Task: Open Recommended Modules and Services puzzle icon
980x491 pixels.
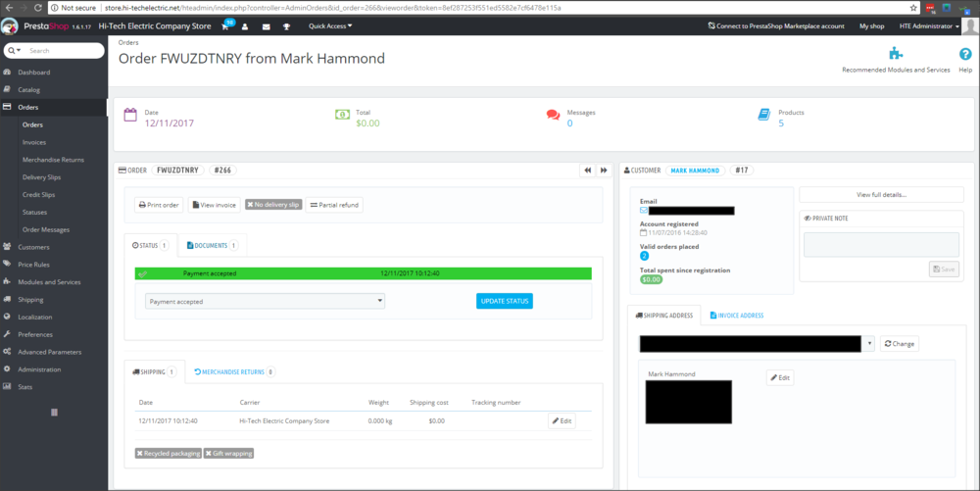Action: [896, 53]
